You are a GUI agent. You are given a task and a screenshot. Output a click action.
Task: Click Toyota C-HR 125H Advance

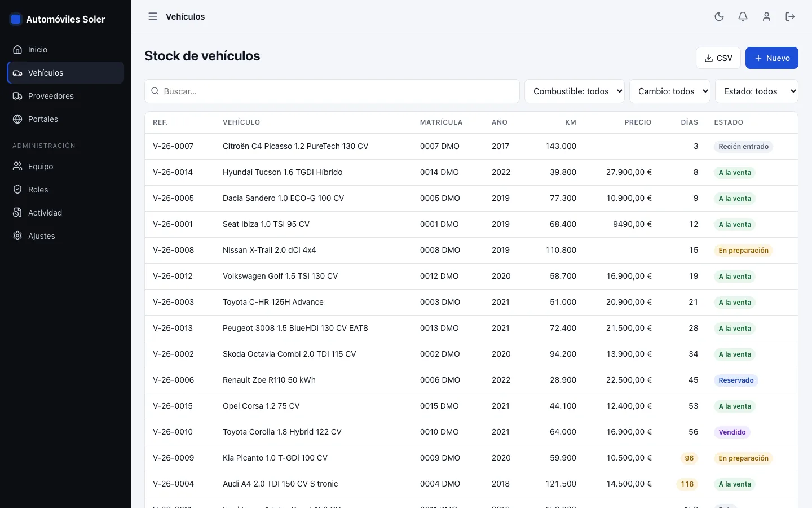[273, 302]
